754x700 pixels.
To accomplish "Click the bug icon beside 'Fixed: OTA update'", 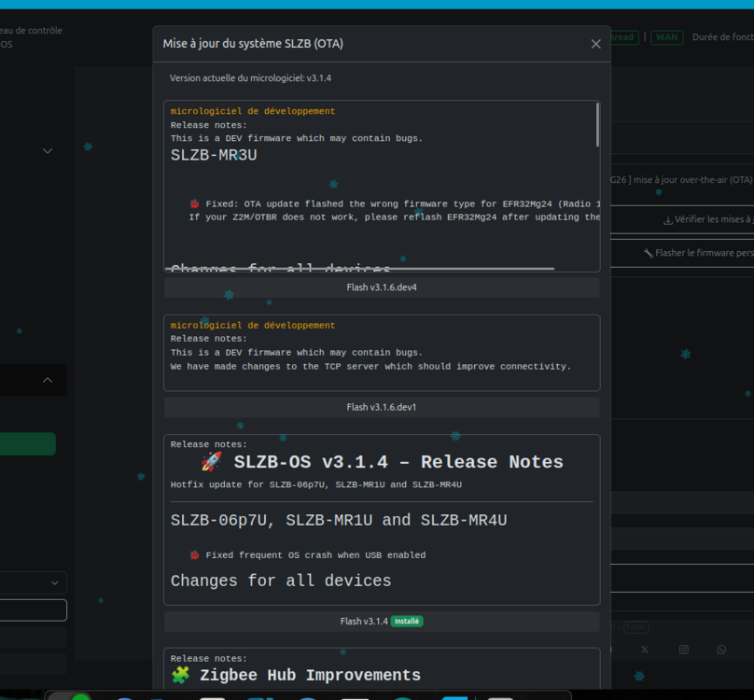I will 194,203.
